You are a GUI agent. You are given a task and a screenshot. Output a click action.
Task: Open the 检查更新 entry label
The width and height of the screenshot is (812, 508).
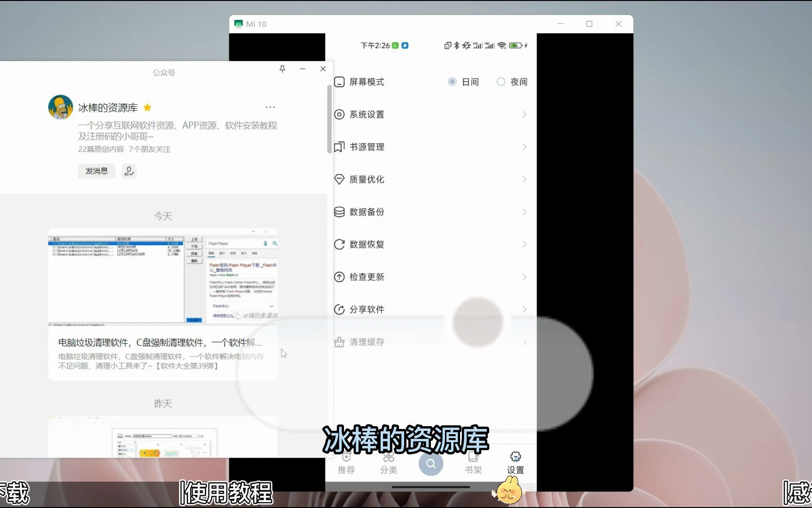[x=367, y=277]
